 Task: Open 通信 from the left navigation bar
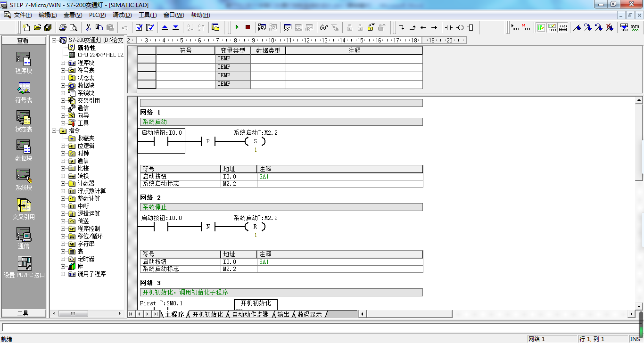pos(24,238)
